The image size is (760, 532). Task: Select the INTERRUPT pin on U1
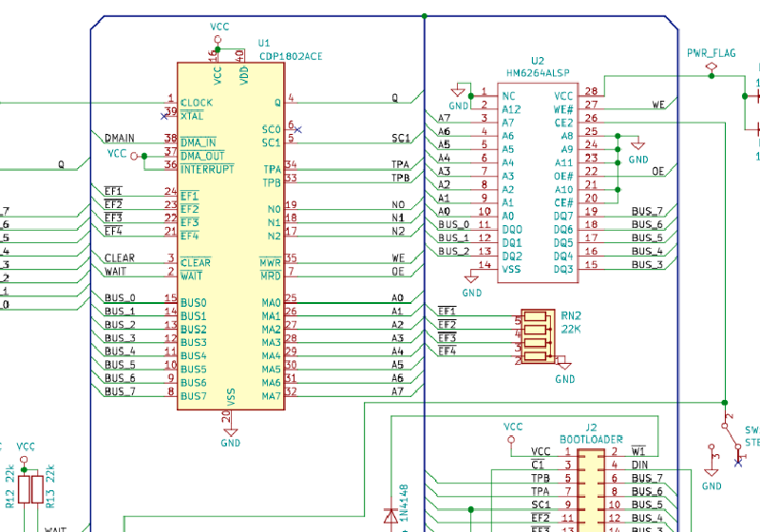[x=205, y=169]
